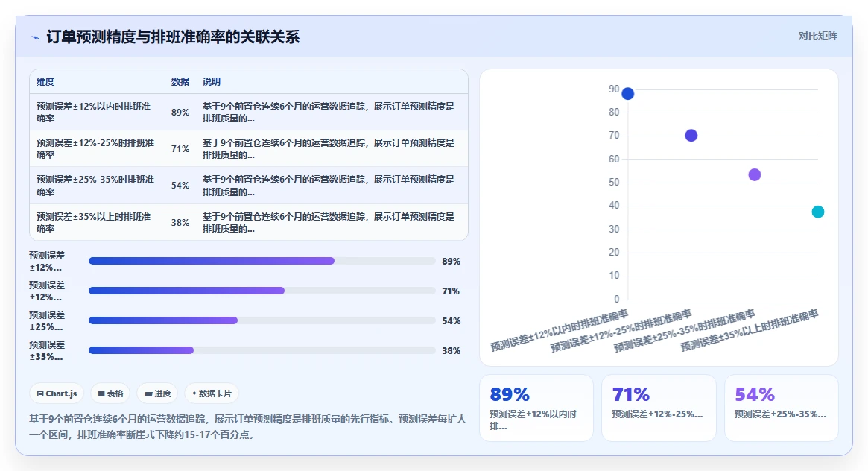Select the 表格 tag chip

point(110,393)
